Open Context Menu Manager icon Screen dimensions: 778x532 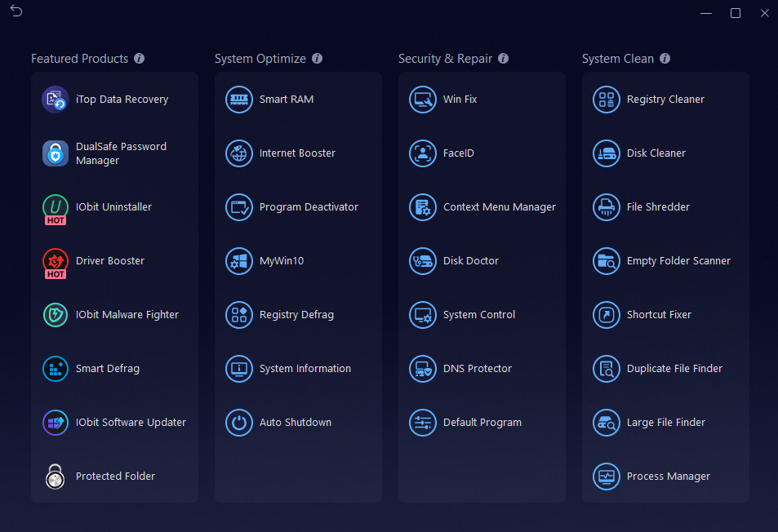pos(423,207)
